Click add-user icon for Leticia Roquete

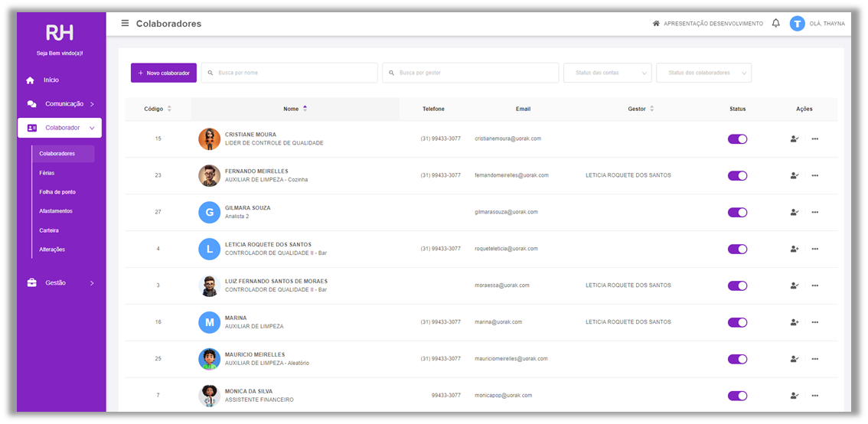[795, 249]
